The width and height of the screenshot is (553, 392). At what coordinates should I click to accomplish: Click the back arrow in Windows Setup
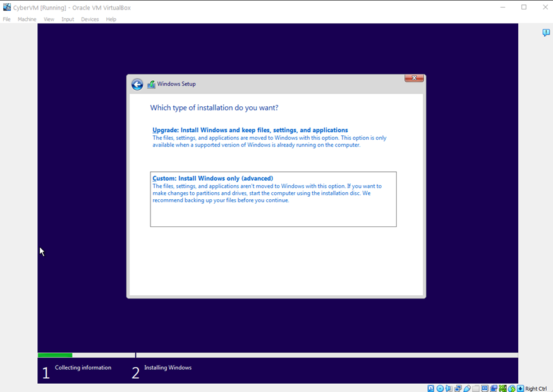pyautogui.click(x=137, y=85)
